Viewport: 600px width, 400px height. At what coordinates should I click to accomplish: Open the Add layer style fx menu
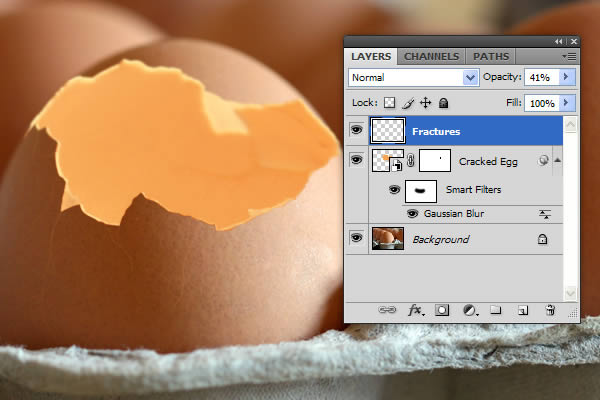416,310
